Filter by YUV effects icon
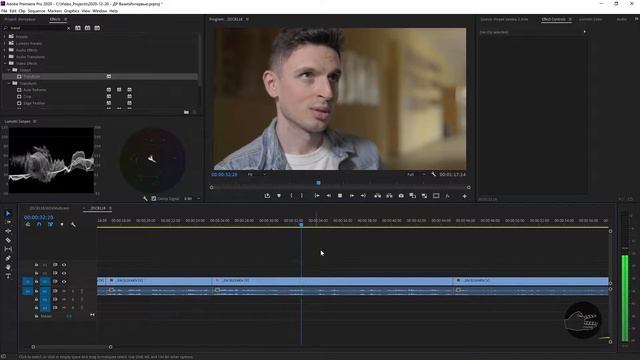This screenshot has width=640, height=360. pos(97,28)
